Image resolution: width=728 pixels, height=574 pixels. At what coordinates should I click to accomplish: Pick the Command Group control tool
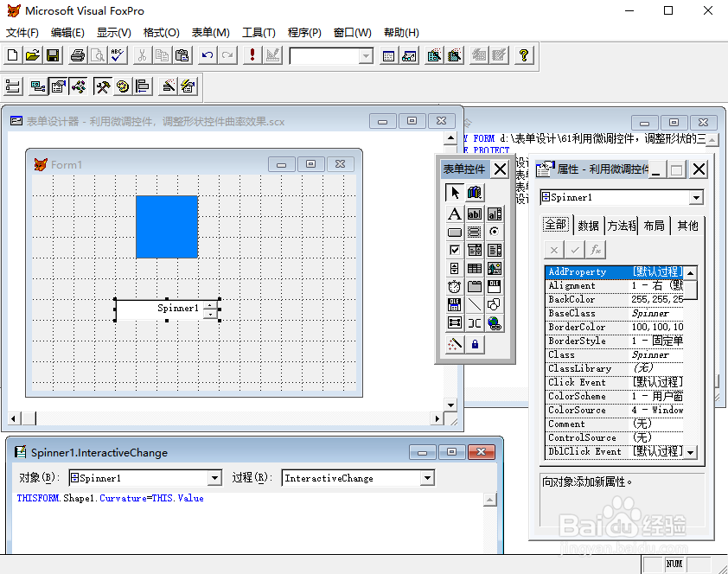pos(475,232)
